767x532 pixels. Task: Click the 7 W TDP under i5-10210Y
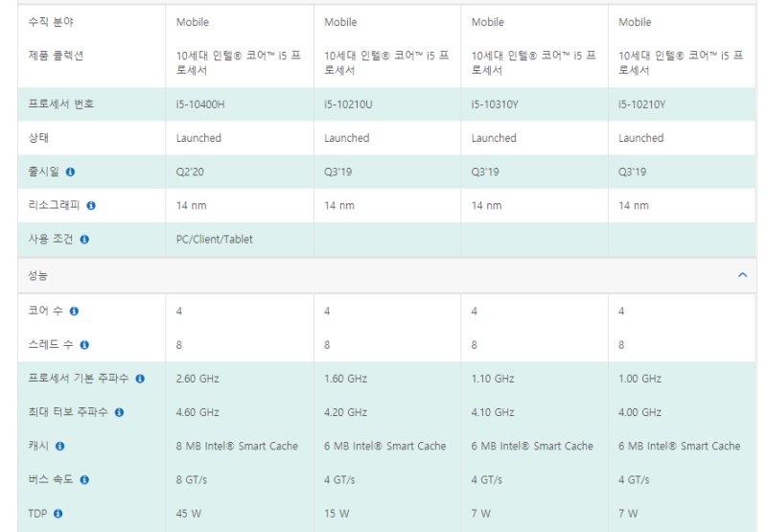point(628,514)
